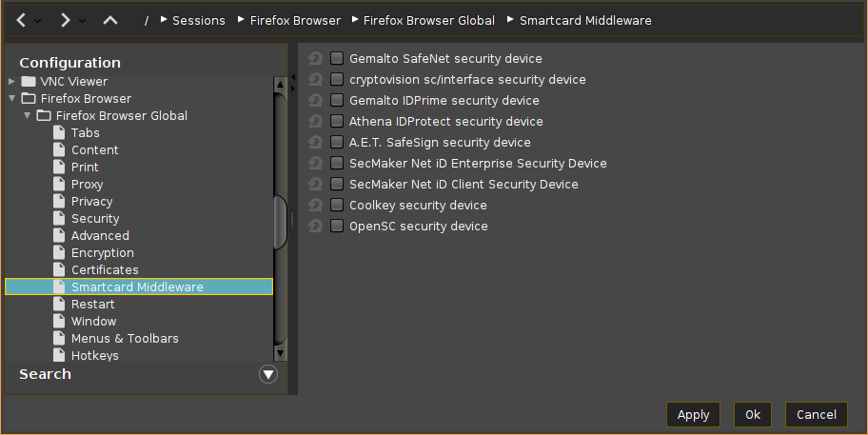Click the Cancel button
This screenshot has height=435, width=868.
pyautogui.click(x=816, y=414)
